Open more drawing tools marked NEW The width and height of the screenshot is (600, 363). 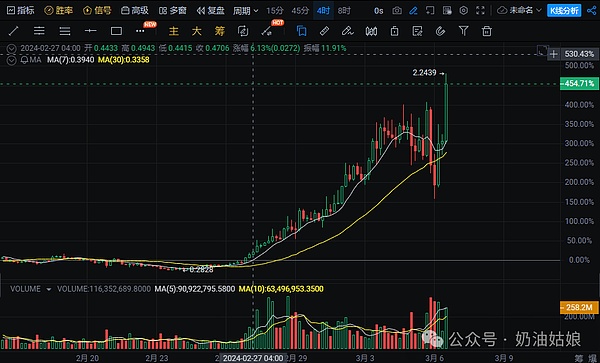pos(141,31)
